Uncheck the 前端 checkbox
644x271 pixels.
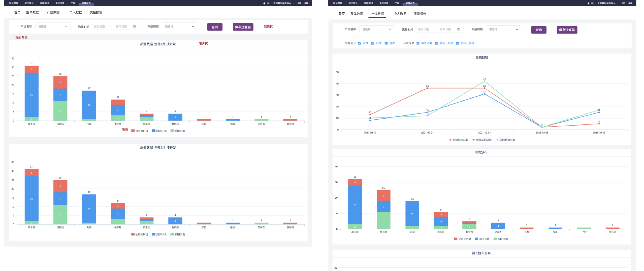[360, 43]
